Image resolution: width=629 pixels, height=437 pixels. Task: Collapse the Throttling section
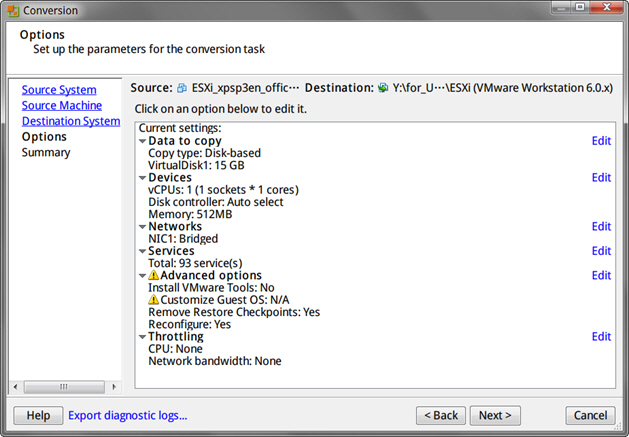click(142, 337)
